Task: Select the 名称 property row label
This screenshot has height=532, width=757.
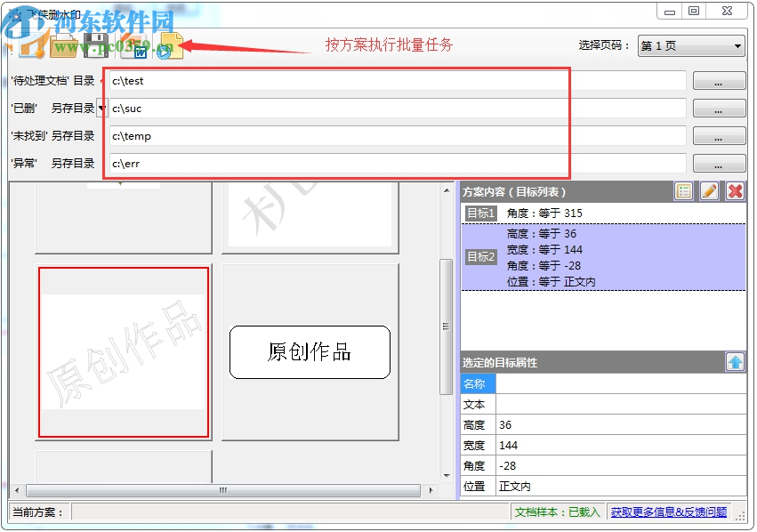Action: 478,383
